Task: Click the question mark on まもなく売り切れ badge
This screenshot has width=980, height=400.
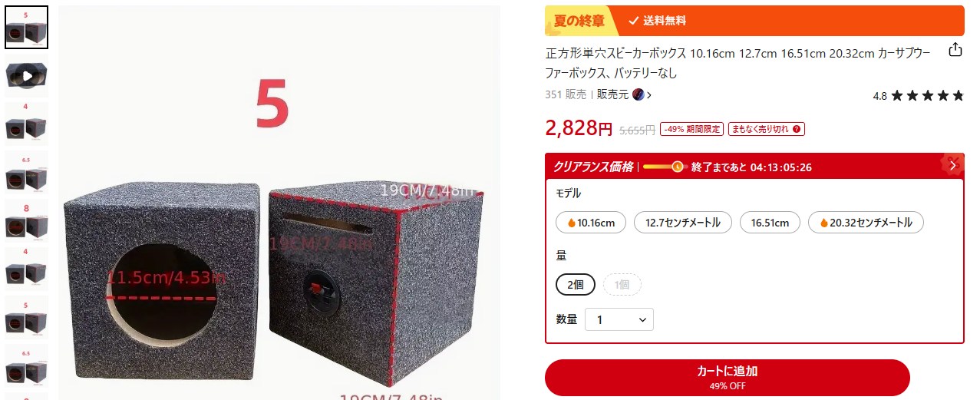Action: tap(797, 129)
